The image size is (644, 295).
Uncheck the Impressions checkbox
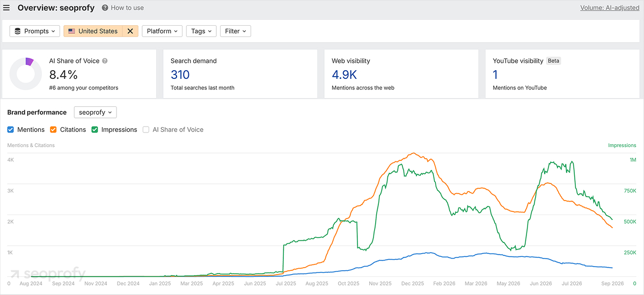point(94,130)
